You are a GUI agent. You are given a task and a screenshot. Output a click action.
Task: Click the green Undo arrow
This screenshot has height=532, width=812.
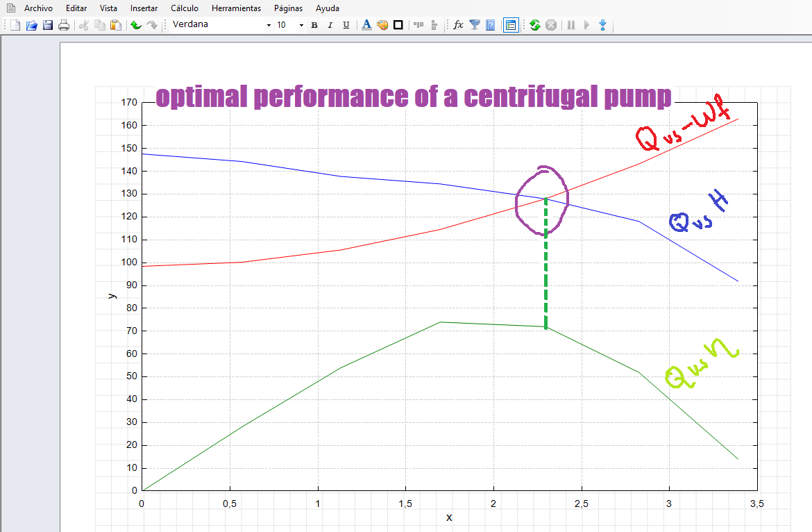[136, 25]
